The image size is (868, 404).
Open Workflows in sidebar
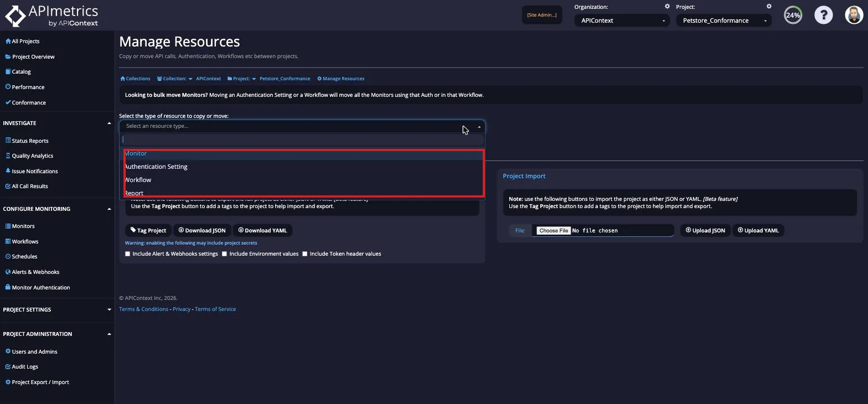tap(22, 241)
